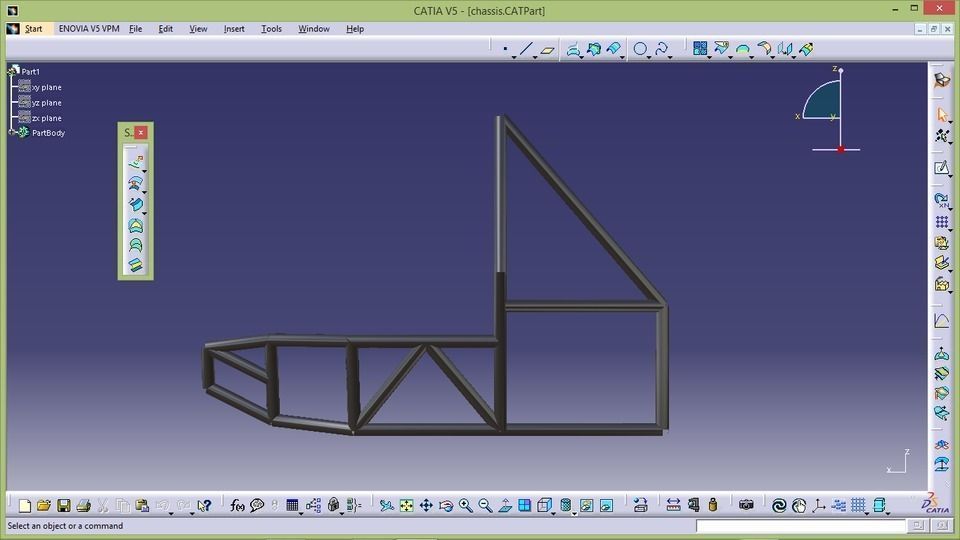
Task: Click the Axis System icon in bottom toolbar
Action: [x=819, y=505]
